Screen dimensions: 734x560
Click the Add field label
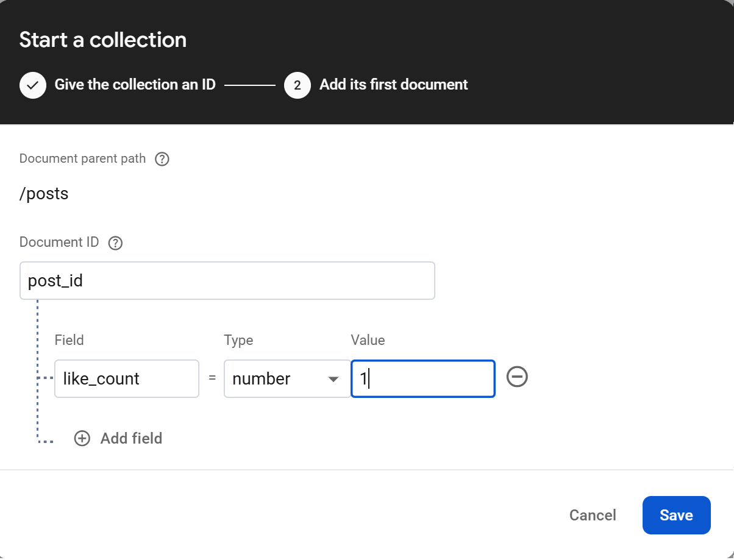pos(131,438)
